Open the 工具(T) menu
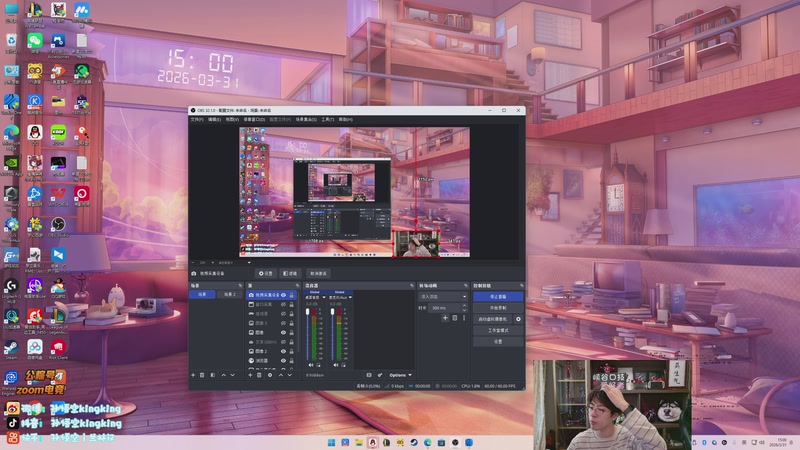The width and height of the screenshot is (800, 450). click(328, 119)
